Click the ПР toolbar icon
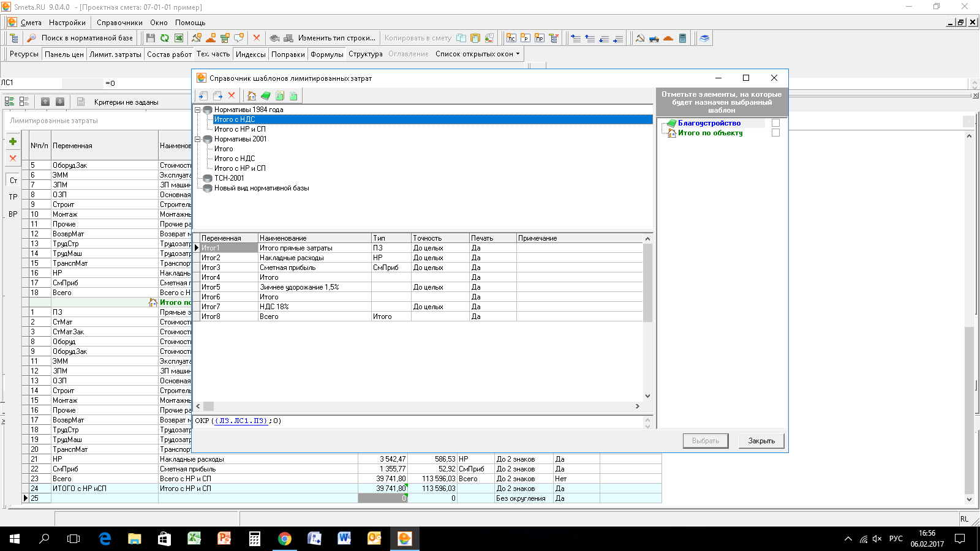980x551 pixels. coord(539,38)
